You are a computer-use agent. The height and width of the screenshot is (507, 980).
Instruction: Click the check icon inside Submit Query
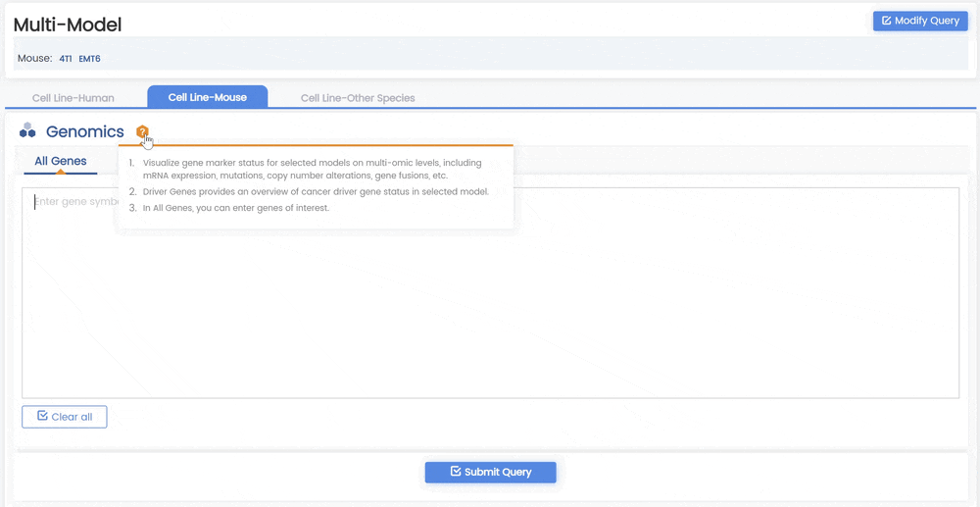coord(456,472)
